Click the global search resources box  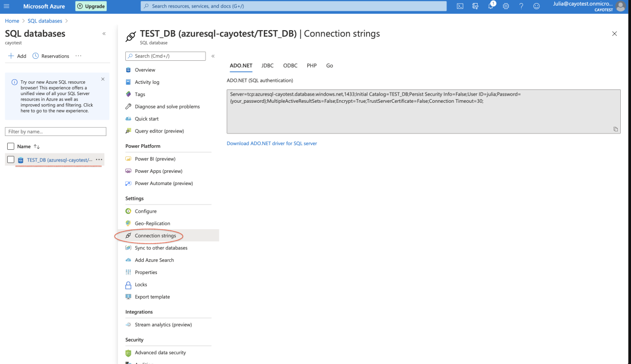coord(294,6)
